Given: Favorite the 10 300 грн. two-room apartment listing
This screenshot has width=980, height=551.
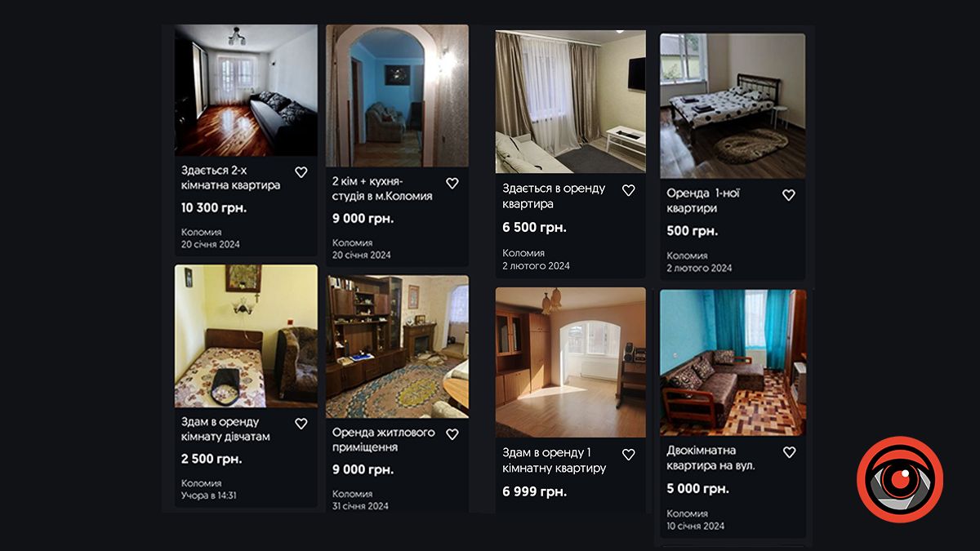Looking at the screenshot, I should point(301,172).
